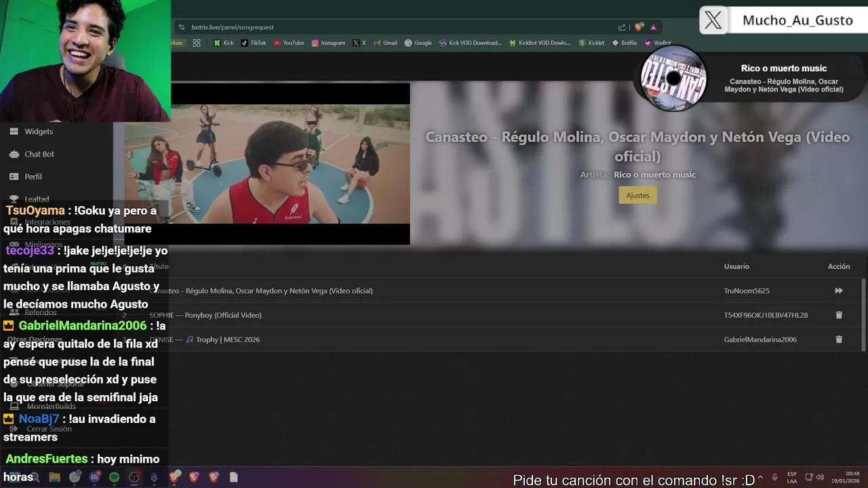The image size is (868, 488).
Task: Open the Kick bookmark
Action: point(224,43)
